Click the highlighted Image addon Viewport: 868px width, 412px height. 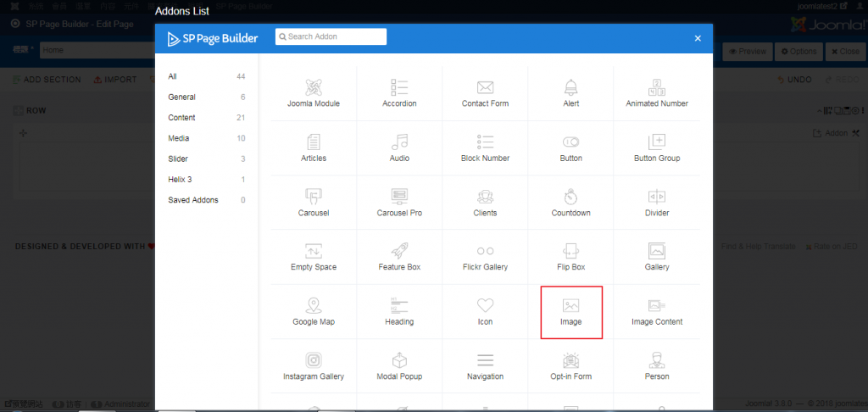click(x=570, y=311)
